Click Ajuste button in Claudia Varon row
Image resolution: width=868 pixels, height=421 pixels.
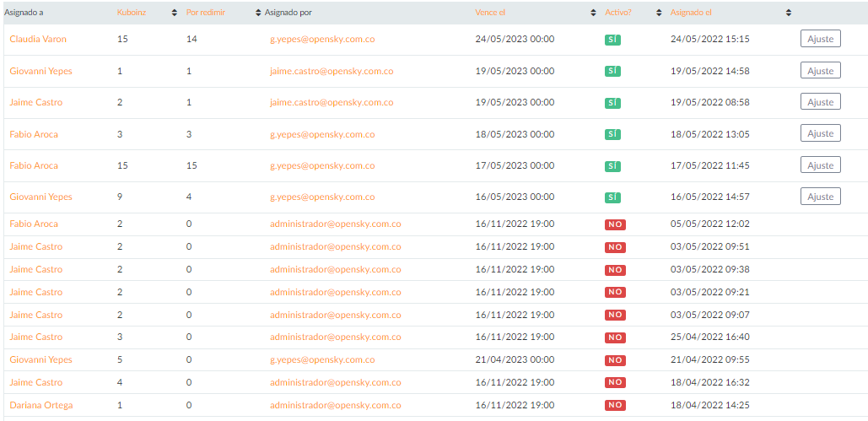tap(821, 39)
